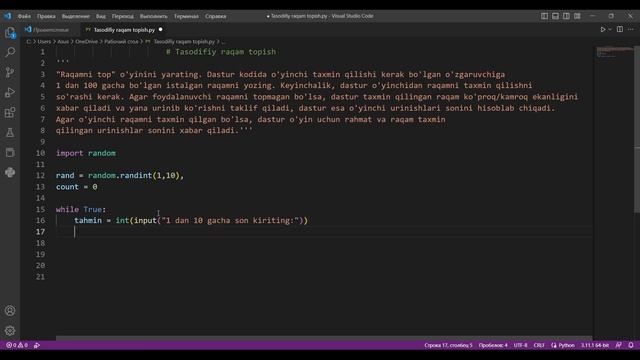Open the Extensions view
The width and height of the screenshot is (640, 360).
10,112
